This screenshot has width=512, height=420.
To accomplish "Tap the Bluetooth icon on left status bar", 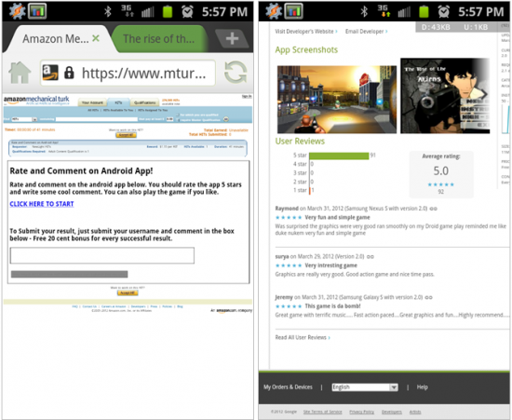I will (x=108, y=12).
